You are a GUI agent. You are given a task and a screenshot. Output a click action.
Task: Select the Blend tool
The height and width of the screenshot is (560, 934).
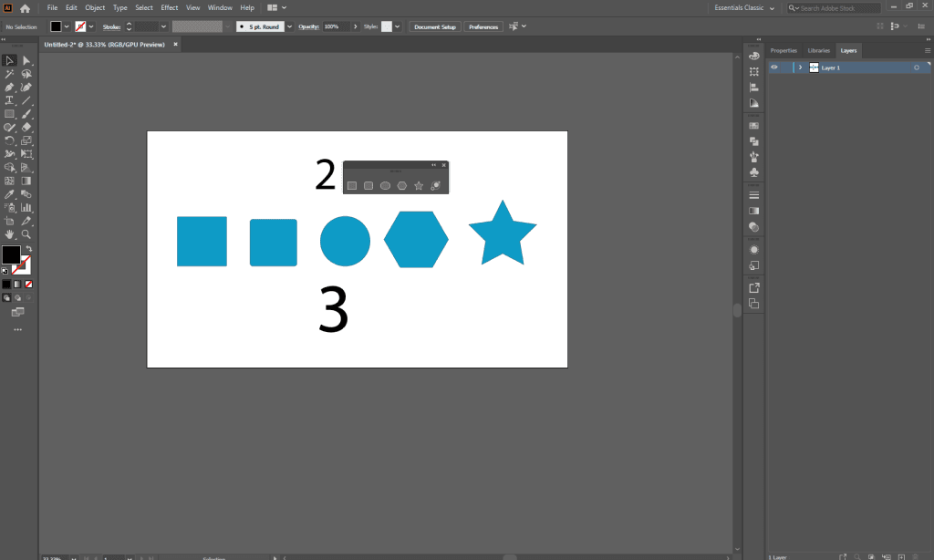(26, 194)
